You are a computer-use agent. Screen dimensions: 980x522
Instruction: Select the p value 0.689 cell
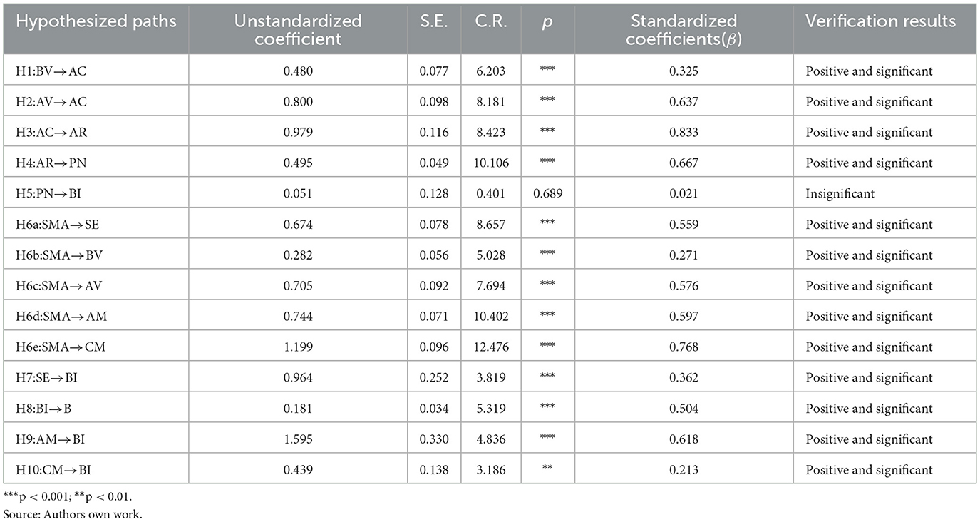point(547,194)
